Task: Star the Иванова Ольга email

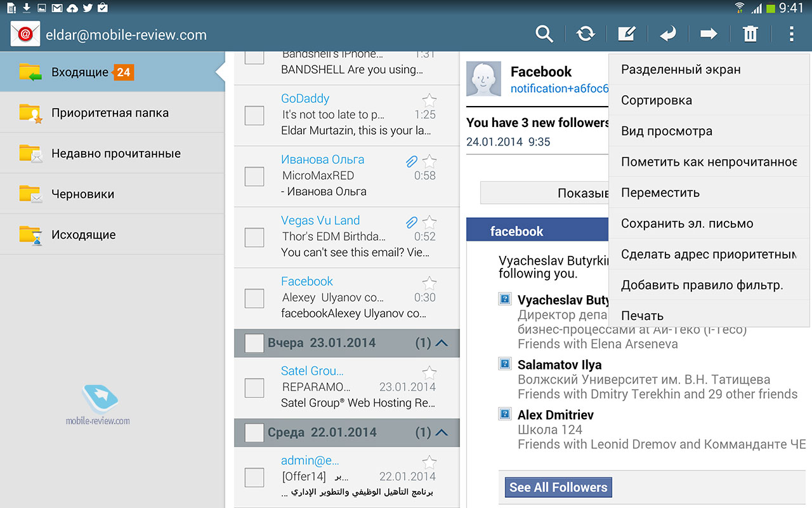Action: point(429,161)
